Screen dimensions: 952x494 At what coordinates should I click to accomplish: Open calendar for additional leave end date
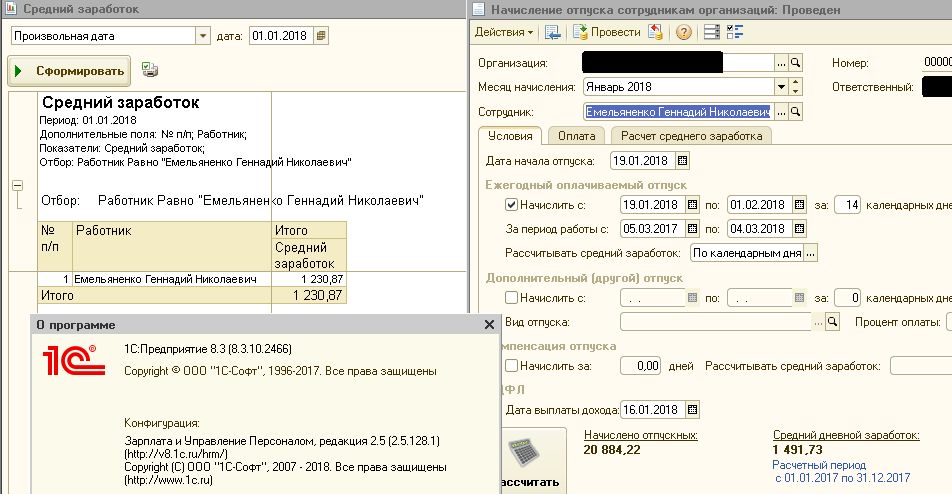[x=800, y=297]
